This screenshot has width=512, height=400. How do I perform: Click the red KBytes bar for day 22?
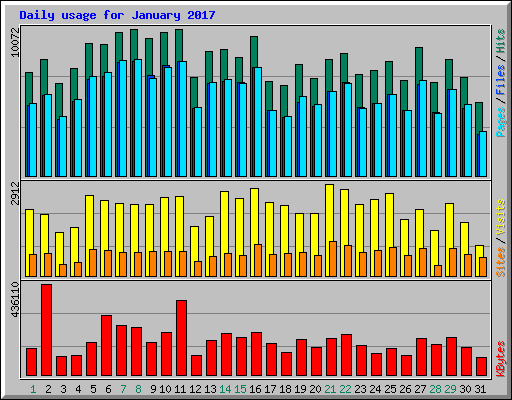347,355
